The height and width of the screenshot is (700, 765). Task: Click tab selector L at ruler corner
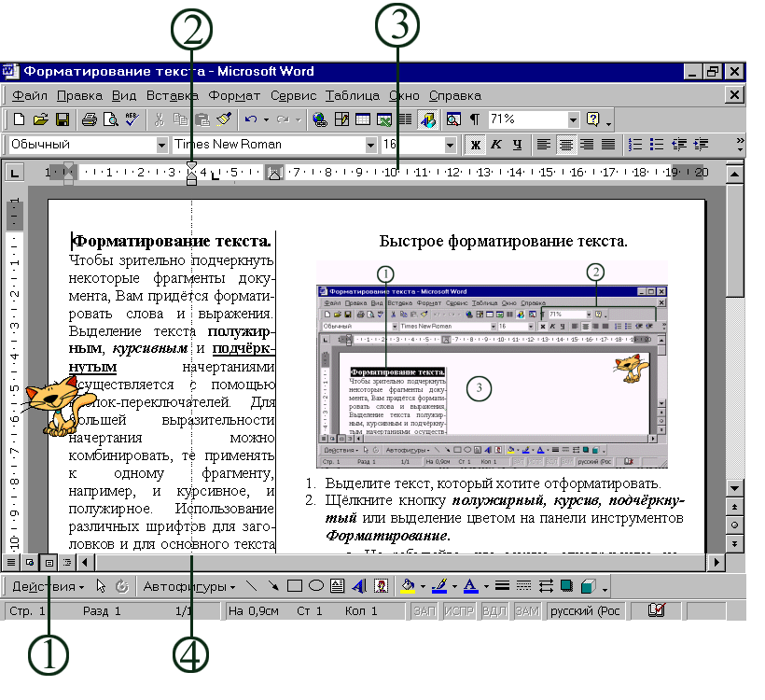click(x=15, y=173)
